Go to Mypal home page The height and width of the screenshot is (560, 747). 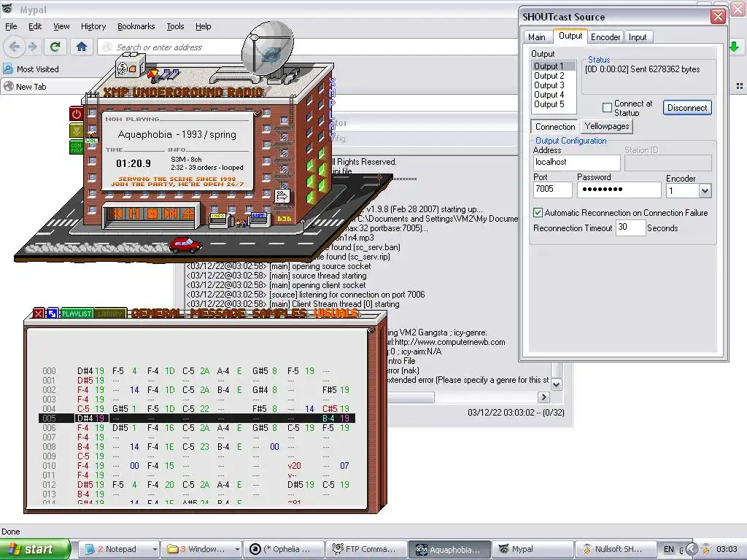click(82, 47)
